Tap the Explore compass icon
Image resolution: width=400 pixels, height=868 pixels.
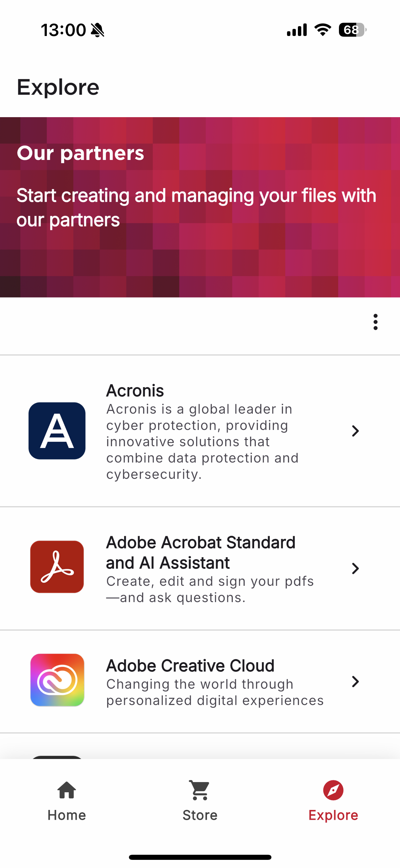point(333,790)
